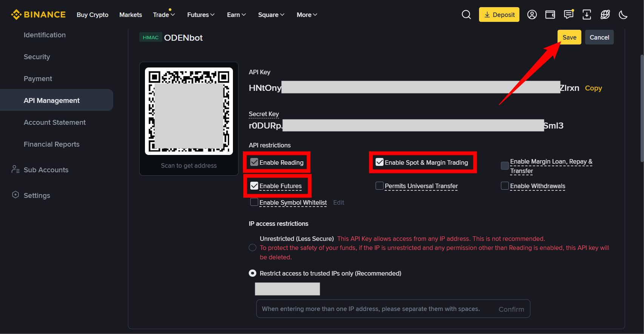The height and width of the screenshot is (334, 644).
Task: Click the yellow Save button
Action: (x=569, y=37)
